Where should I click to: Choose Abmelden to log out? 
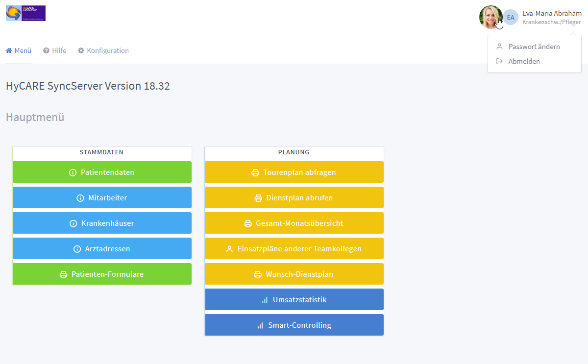524,61
